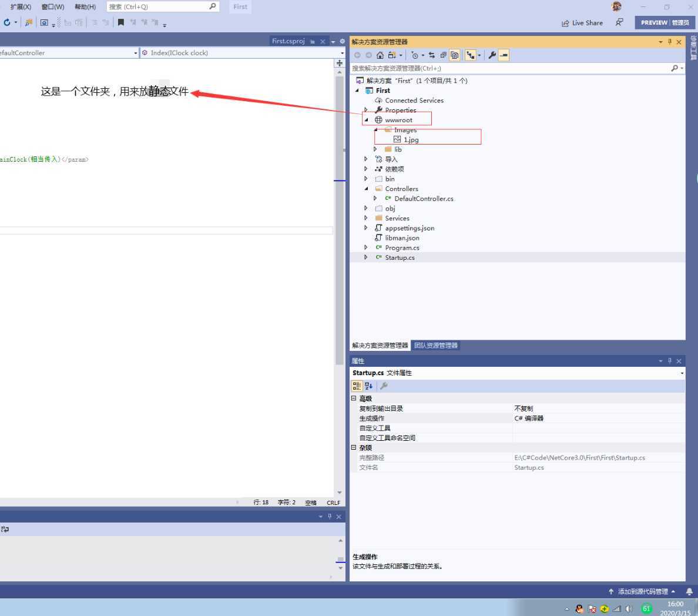Viewport: 698px width, 616px height.
Task: Toggle Show All Files in Solution Explorer
Action: coord(455,55)
